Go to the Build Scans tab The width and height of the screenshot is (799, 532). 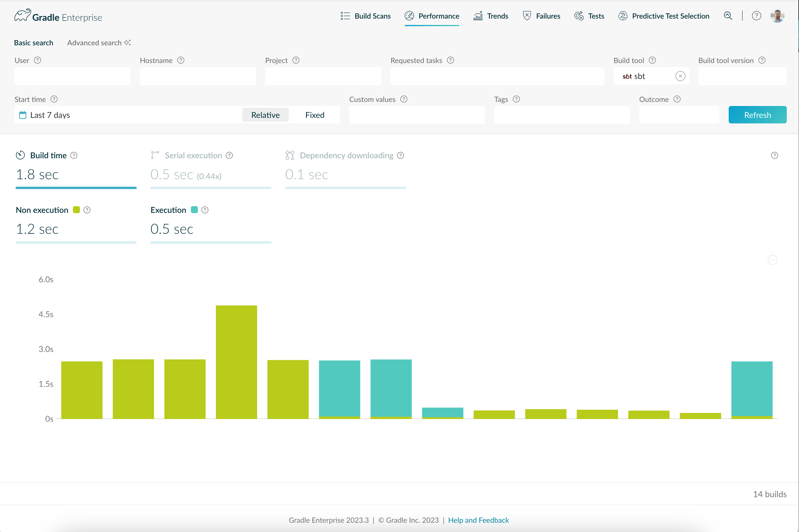366,16
